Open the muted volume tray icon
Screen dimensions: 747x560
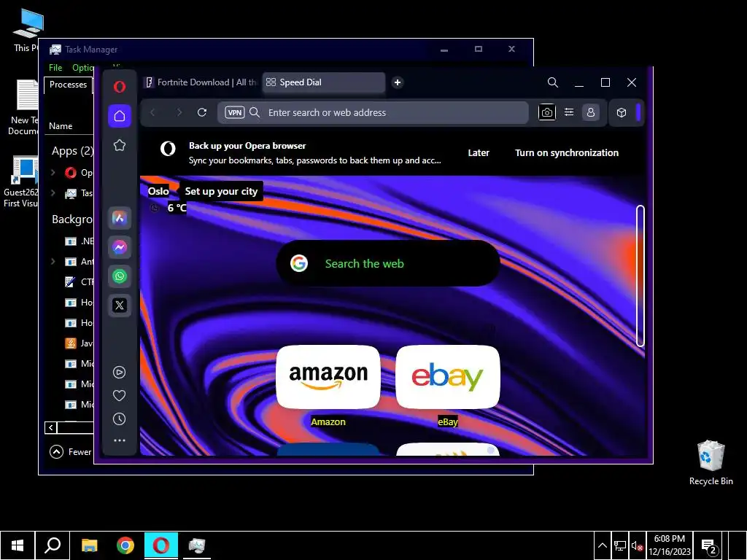point(637,545)
